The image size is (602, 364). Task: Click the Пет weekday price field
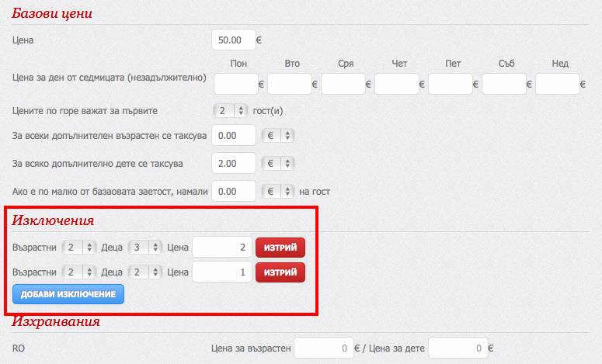point(451,84)
